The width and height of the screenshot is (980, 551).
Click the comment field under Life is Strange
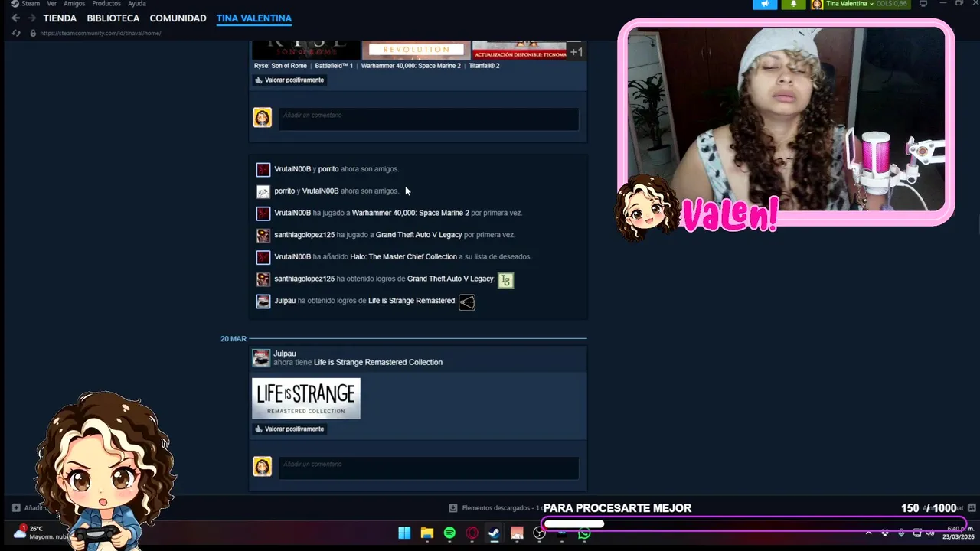click(428, 468)
